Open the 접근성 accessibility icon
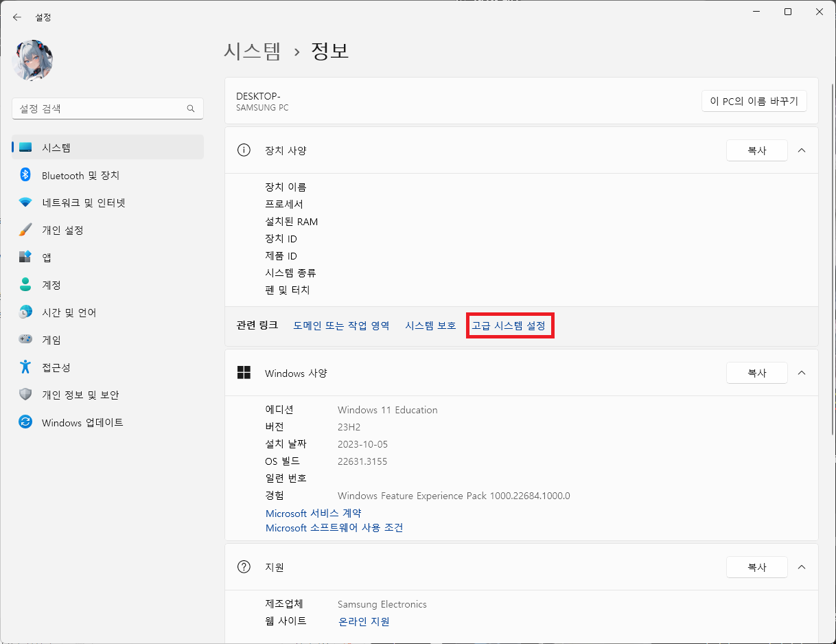The height and width of the screenshot is (644, 836). 25,367
